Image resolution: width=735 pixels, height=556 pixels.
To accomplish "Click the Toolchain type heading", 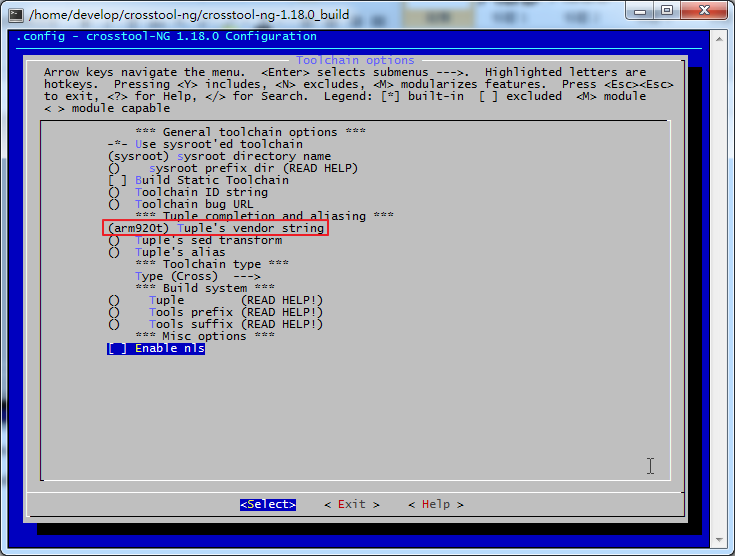I will (x=212, y=264).
